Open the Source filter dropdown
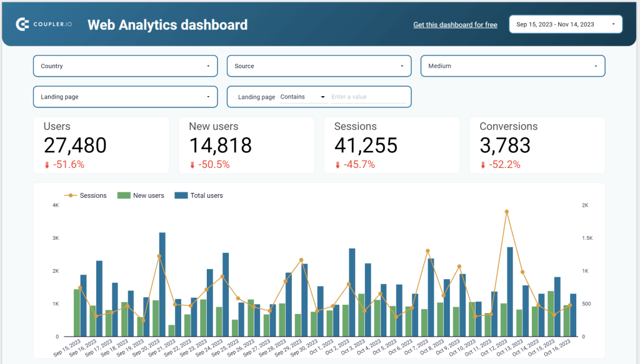The image size is (640, 364). coord(319,66)
